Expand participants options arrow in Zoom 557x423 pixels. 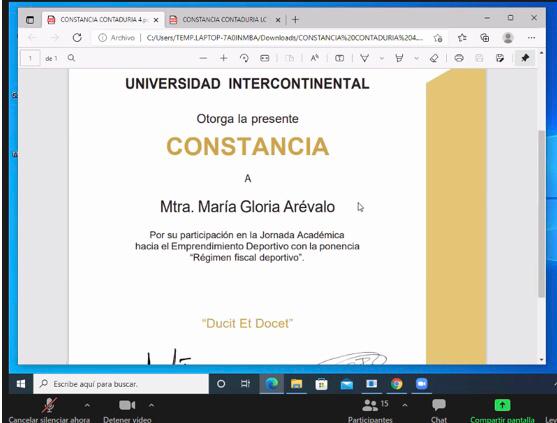coord(405,405)
